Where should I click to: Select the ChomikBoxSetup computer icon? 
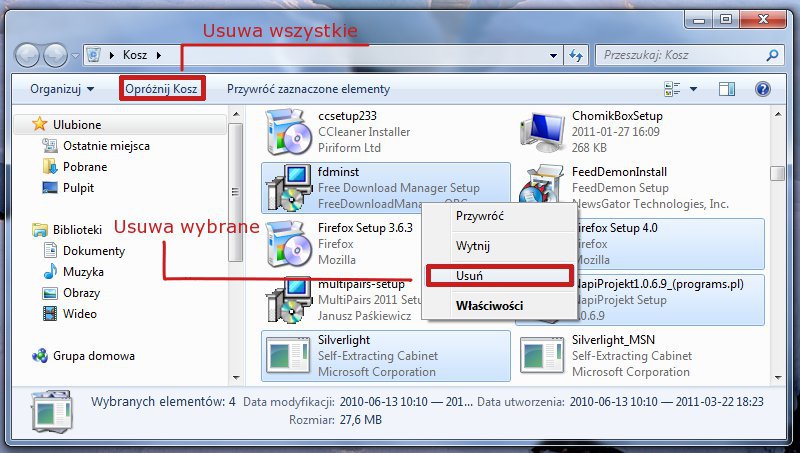click(x=542, y=132)
